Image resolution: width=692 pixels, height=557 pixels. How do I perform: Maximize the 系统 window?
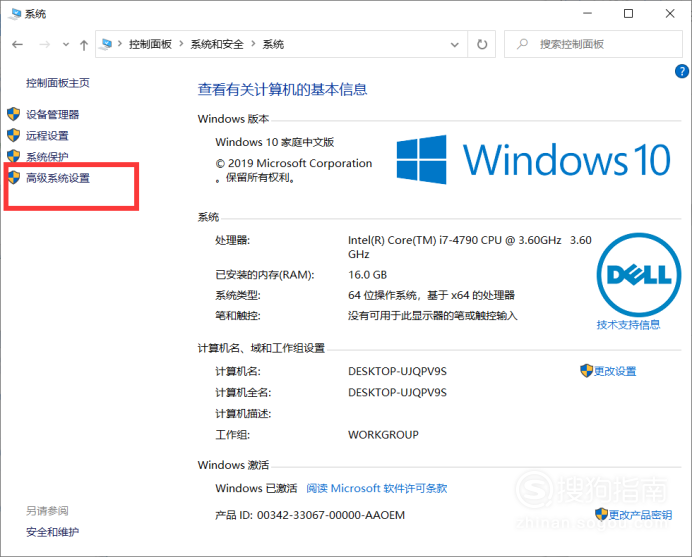pos(628,14)
